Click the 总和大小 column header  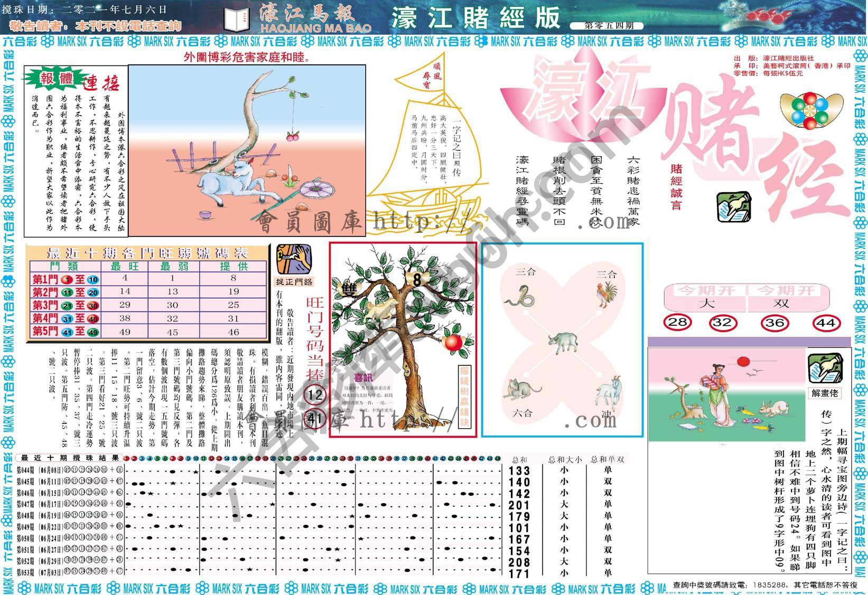coord(565,459)
